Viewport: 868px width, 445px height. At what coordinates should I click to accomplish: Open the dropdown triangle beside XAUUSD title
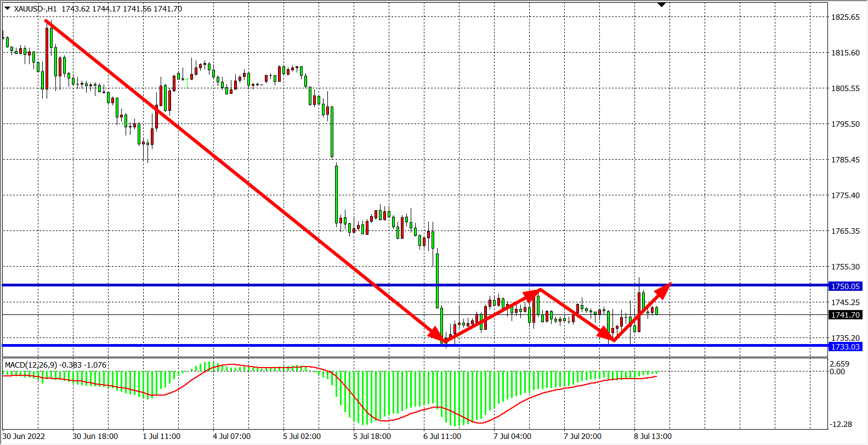click(7, 8)
